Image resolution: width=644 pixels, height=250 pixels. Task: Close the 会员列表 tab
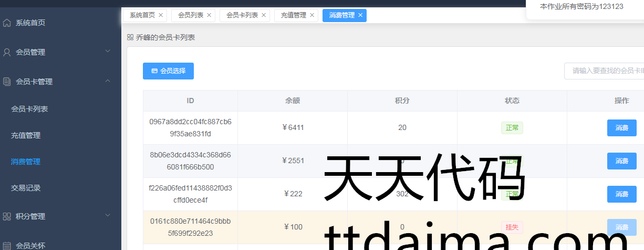coord(209,15)
